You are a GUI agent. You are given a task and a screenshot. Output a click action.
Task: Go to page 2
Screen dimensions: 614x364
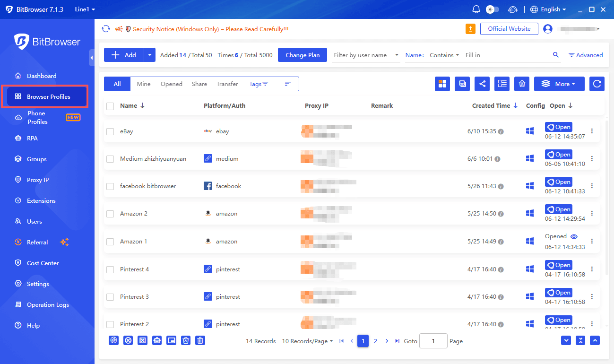click(375, 341)
